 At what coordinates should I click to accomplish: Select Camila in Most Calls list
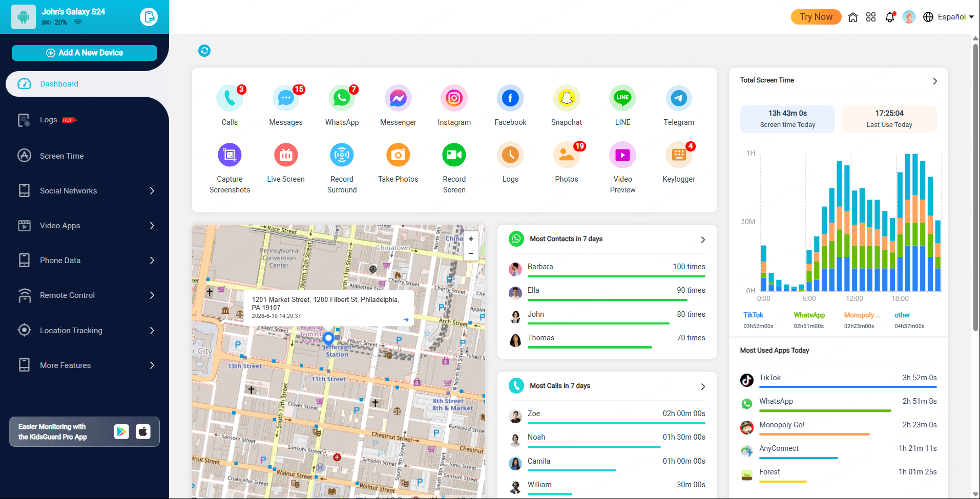pyautogui.click(x=607, y=464)
